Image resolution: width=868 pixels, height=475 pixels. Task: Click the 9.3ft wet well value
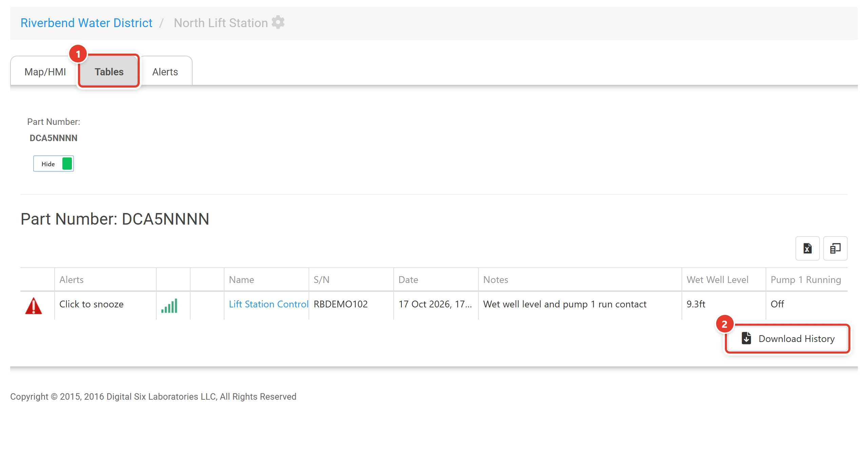point(696,304)
